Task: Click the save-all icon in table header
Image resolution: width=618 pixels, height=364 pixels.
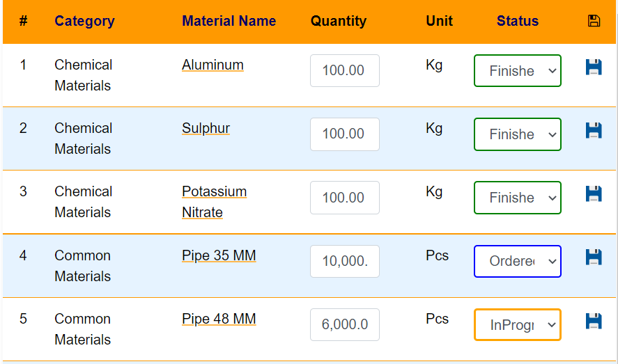Action: pos(594,21)
